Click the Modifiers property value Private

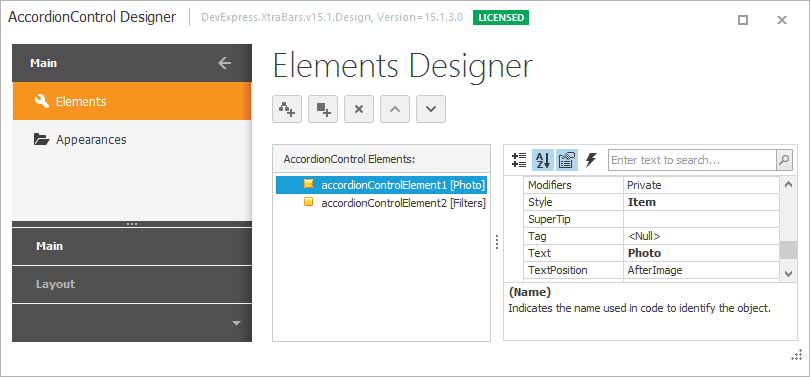[x=701, y=185]
